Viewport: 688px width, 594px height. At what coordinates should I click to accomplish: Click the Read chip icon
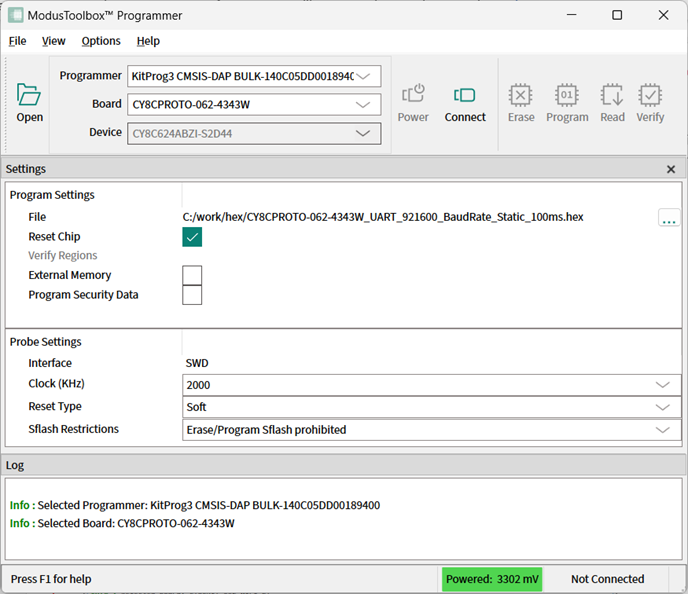point(612,95)
